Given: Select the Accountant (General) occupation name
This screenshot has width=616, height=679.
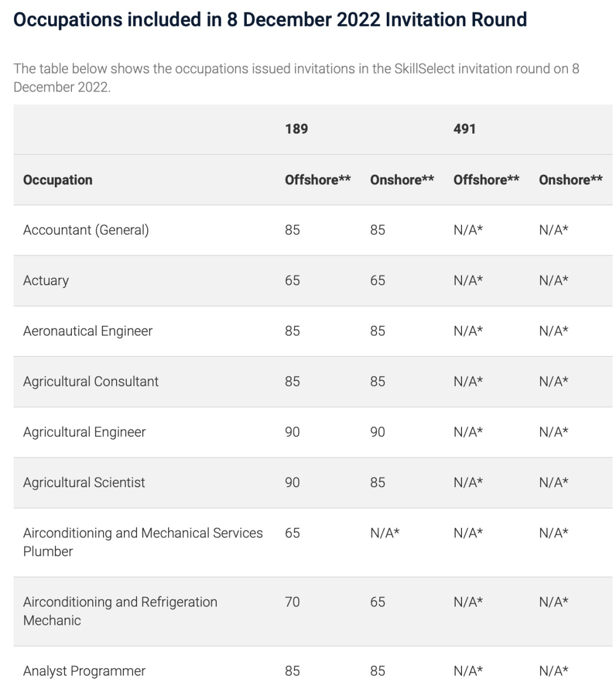Looking at the screenshot, I should pos(86,230).
